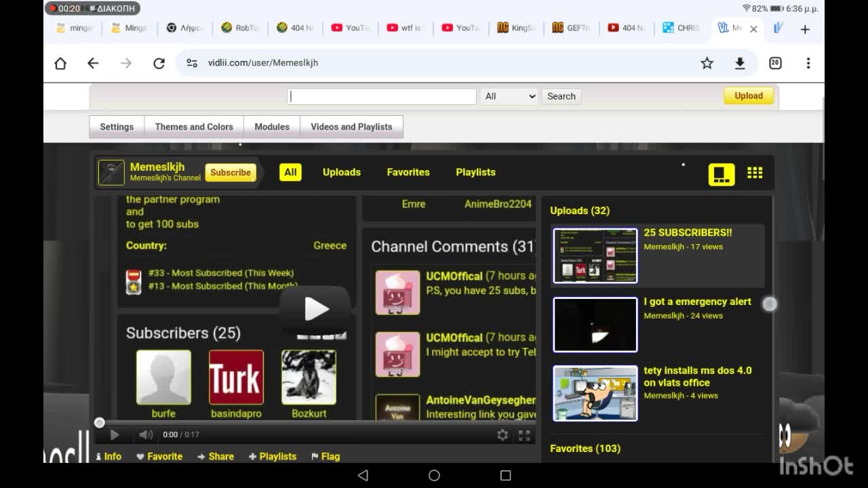
Task: Select the Playlists channel tab
Action: pyautogui.click(x=475, y=172)
